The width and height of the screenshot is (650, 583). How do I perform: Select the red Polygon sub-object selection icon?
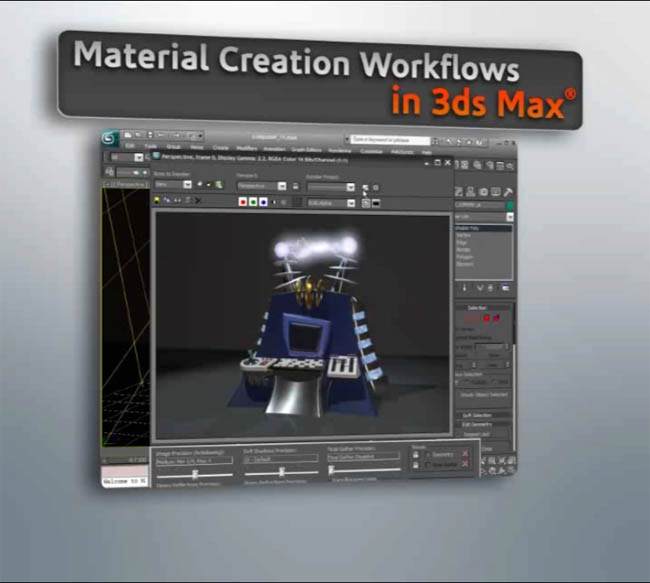[487, 318]
